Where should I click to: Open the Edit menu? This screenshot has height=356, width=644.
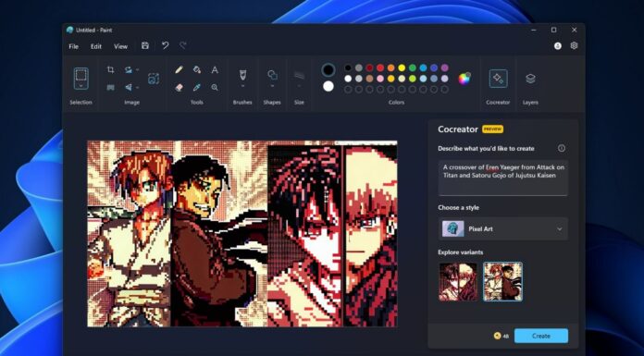click(96, 46)
